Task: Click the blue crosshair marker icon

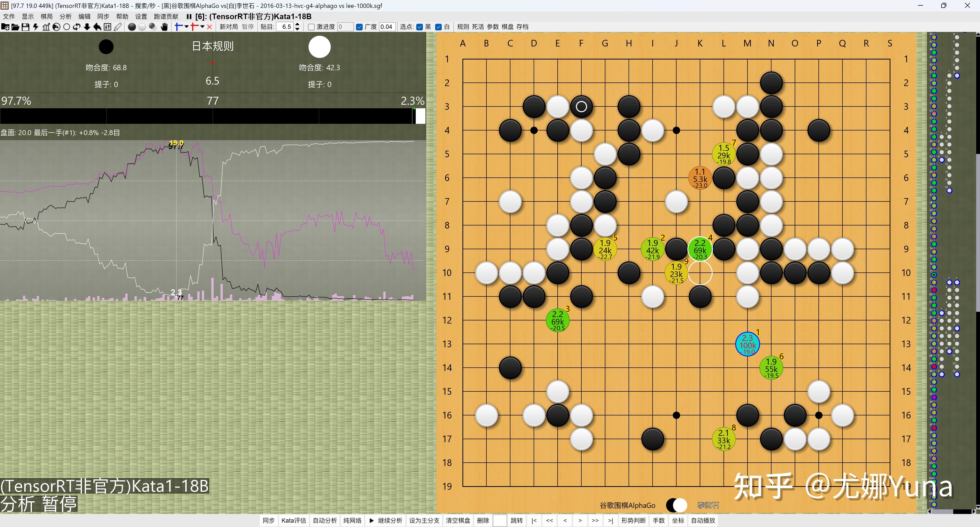Action: 178,27
